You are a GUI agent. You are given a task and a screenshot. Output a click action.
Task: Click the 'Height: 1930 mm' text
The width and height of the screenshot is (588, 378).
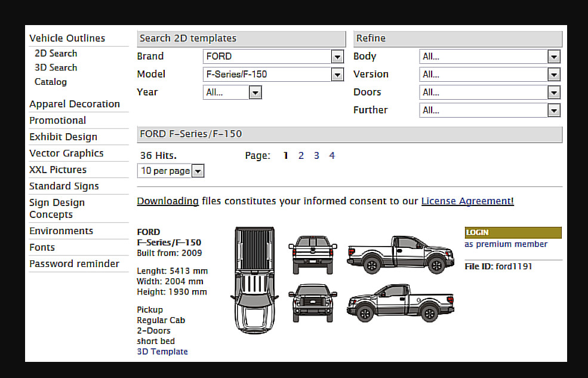click(x=172, y=292)
